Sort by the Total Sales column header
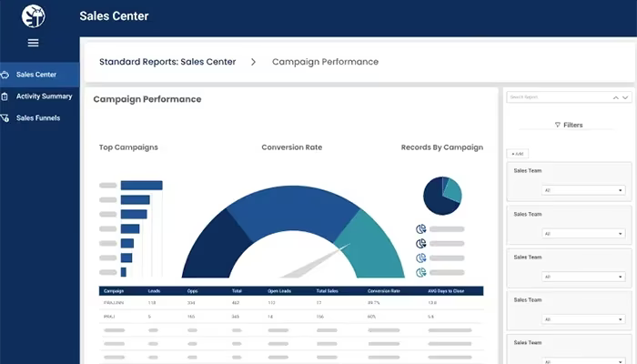 pos(327,291)
